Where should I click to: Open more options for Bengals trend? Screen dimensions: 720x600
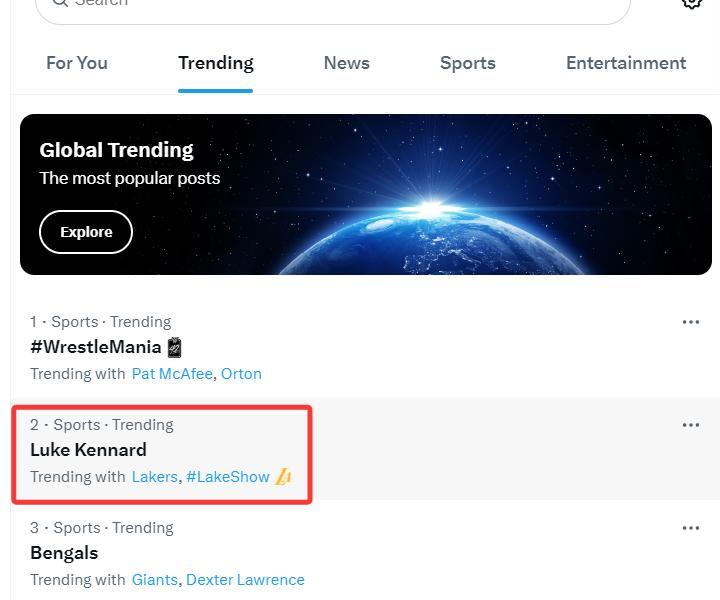coord(690,528)
